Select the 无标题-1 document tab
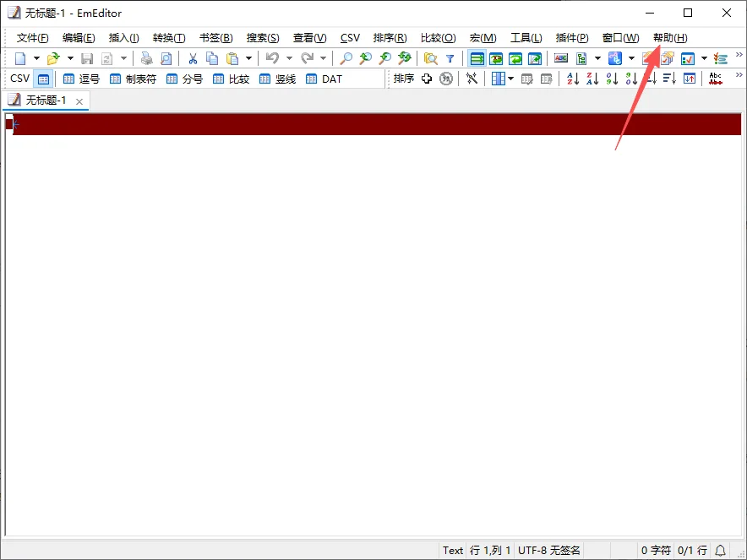 [46, 101]
